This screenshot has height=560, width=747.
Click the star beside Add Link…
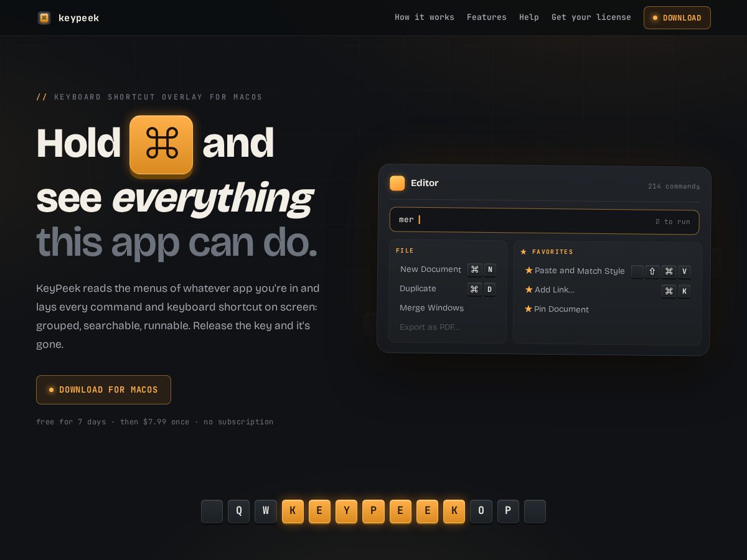pyautogui.click(x=529, y=290)
